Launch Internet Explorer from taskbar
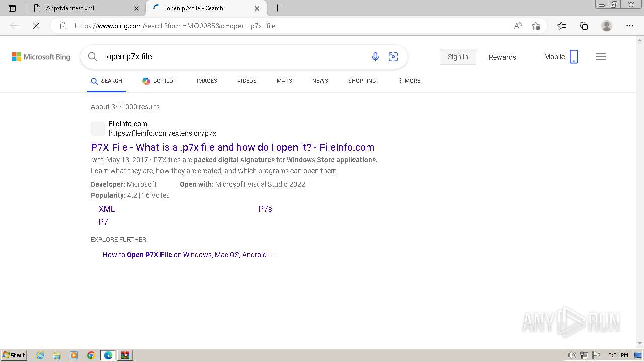Screen dimensions: 644x362 point(40,355)
